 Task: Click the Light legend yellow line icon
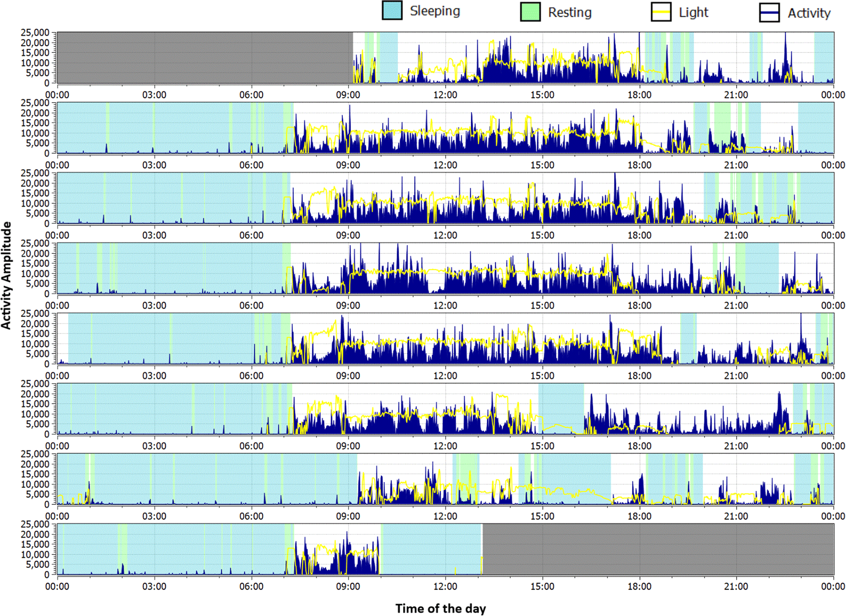click(x=661, y=12)
